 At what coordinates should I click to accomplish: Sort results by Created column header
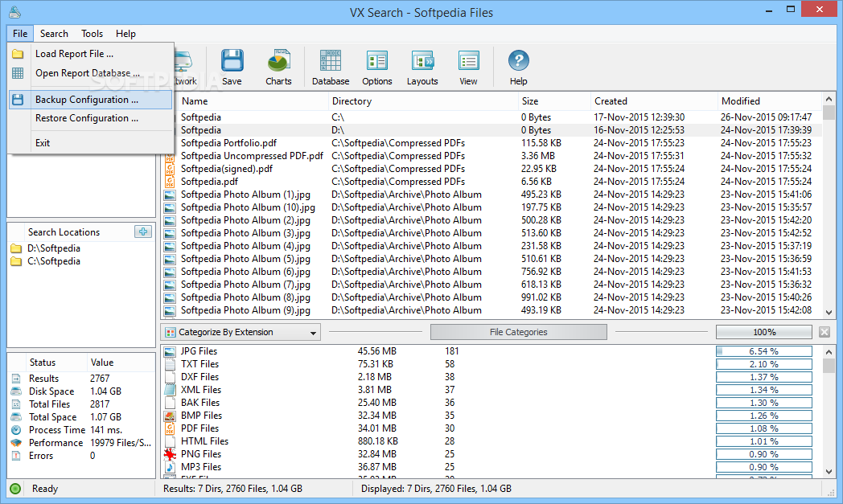point(653,101)
